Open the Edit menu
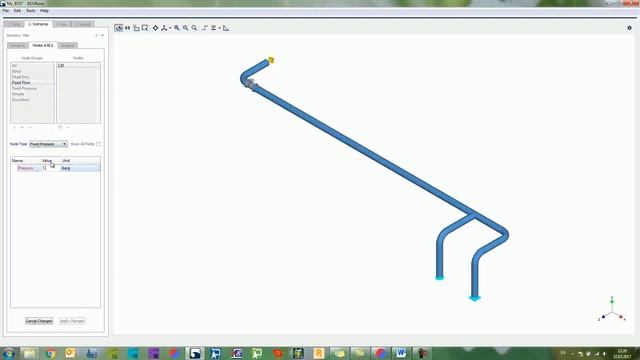 (x=17, y=11)
